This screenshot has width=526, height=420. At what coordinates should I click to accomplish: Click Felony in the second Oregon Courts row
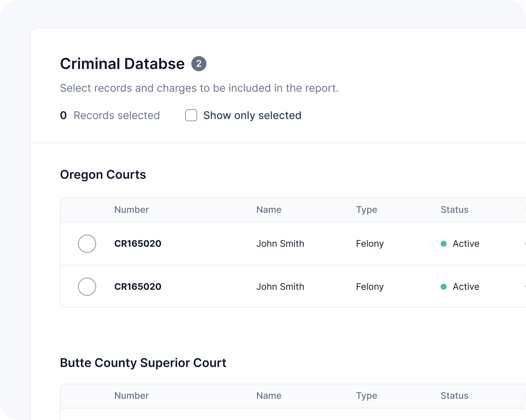pyautogui.click(x=370, y=287)
